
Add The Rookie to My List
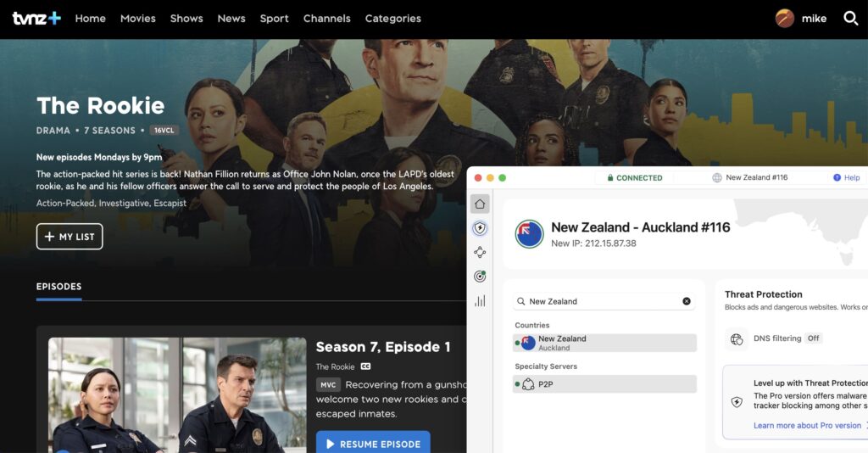coord(70,237)
